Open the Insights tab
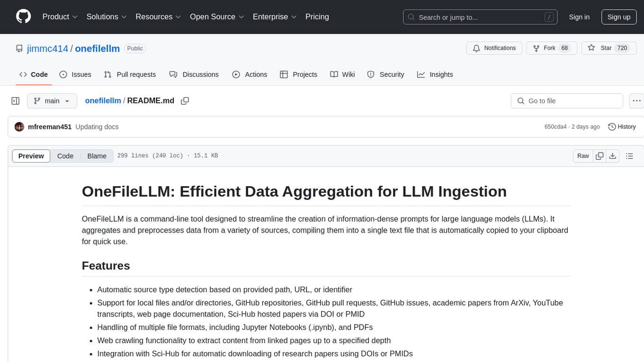This screenshot has height=362, width=644. click(x=435, y=74)
